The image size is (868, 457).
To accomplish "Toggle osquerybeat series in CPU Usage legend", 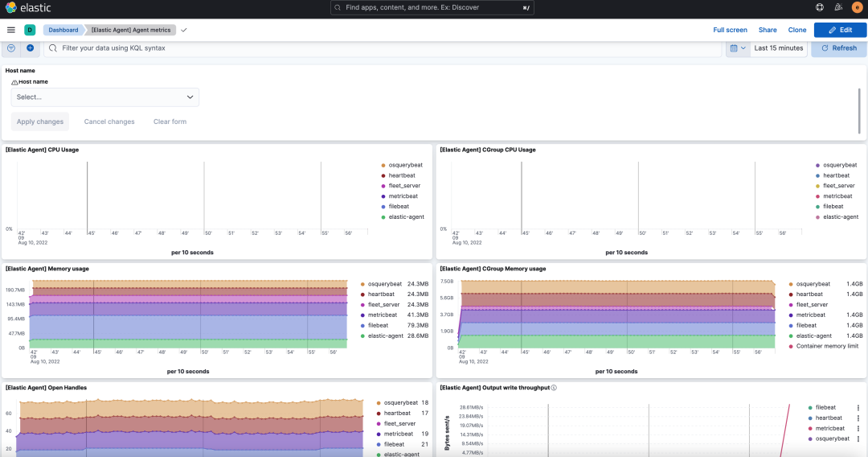I will point(405,165).
